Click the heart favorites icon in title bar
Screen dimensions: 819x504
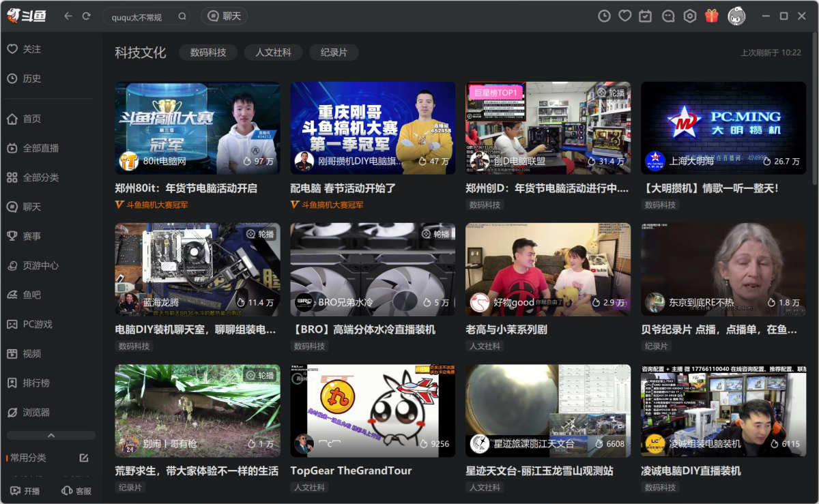pos(624,16)
